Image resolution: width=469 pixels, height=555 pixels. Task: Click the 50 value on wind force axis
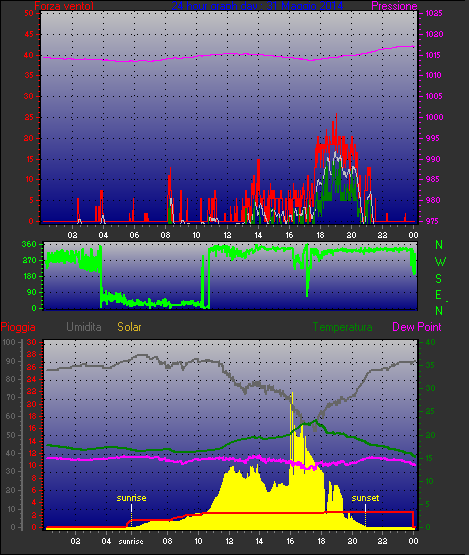click(x=29, y=13)
